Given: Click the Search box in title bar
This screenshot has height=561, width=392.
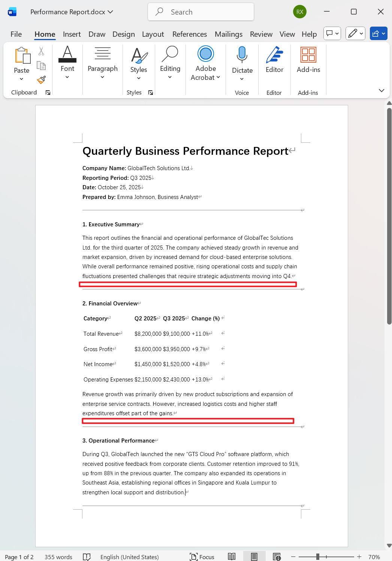Looking at the screenshot, I should (x=201, y=12).
